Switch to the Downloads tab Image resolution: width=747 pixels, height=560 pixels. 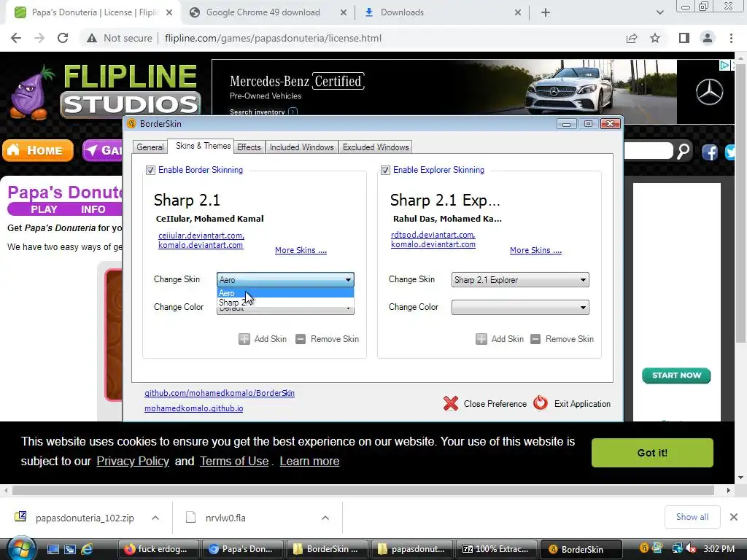(443, 12)
